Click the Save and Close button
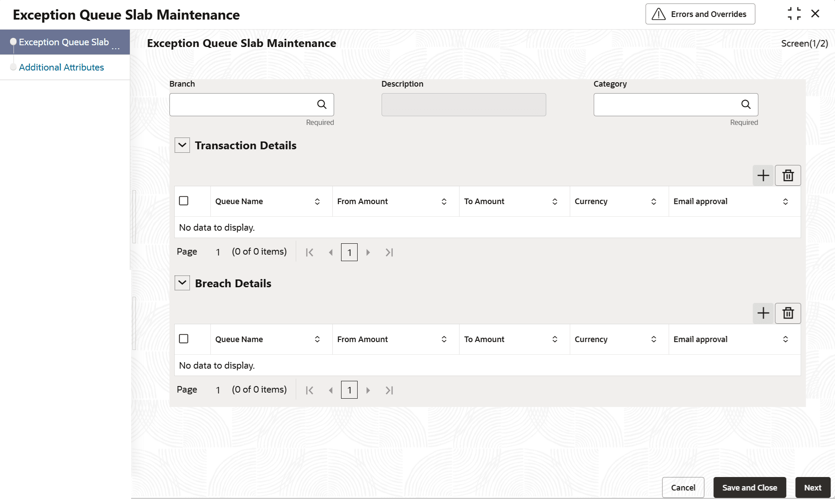Image resolution: width=835 pixels, height=504 pixels. click(750, 487)
